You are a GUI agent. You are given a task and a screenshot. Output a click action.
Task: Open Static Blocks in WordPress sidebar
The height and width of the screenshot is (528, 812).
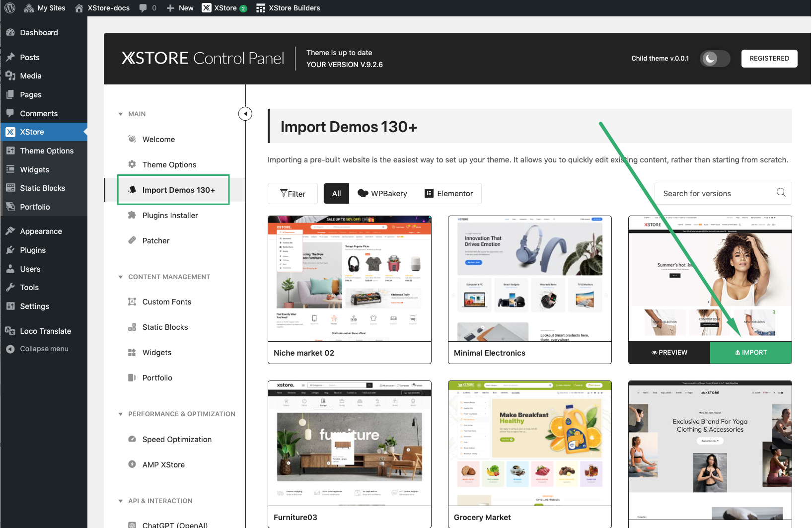[x=44, y=188]
